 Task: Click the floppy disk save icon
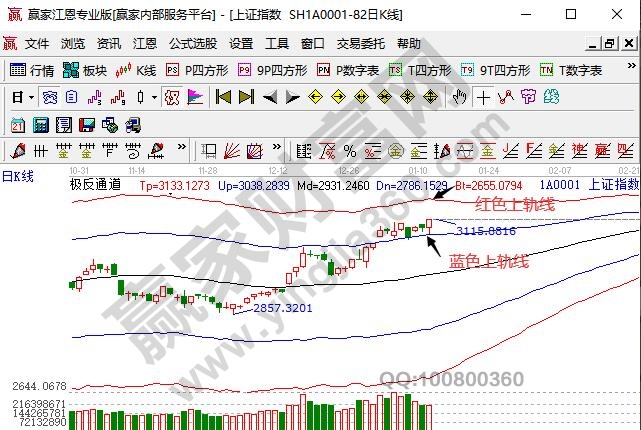pos(87,124)
